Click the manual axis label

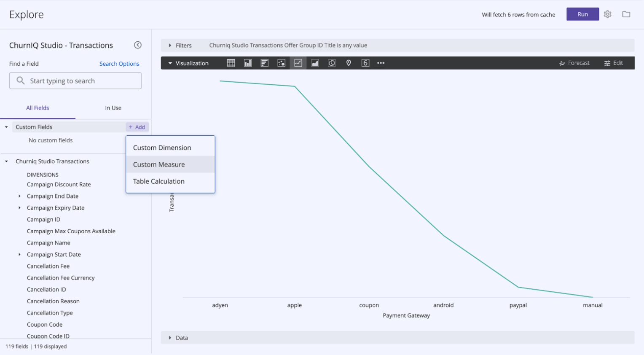593,305
